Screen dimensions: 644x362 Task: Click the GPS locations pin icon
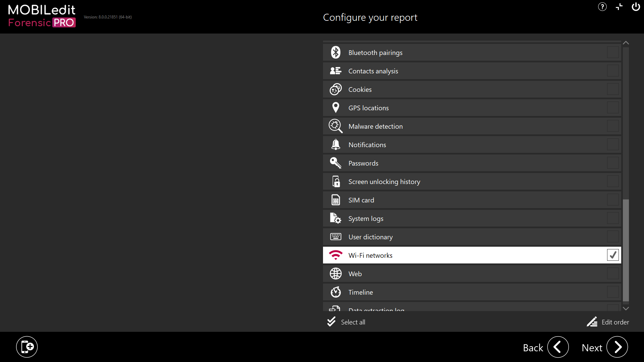335,108
